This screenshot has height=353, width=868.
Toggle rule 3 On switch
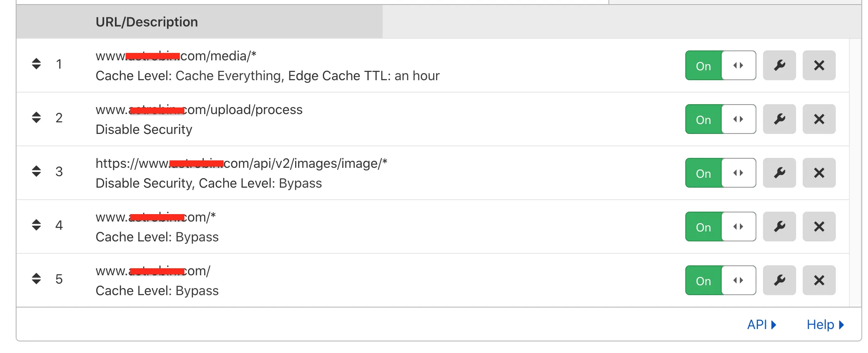pos(720,173)
